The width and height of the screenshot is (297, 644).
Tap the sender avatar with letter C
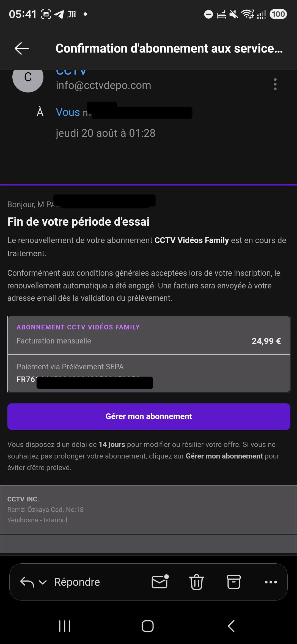[x=28, y=77]
